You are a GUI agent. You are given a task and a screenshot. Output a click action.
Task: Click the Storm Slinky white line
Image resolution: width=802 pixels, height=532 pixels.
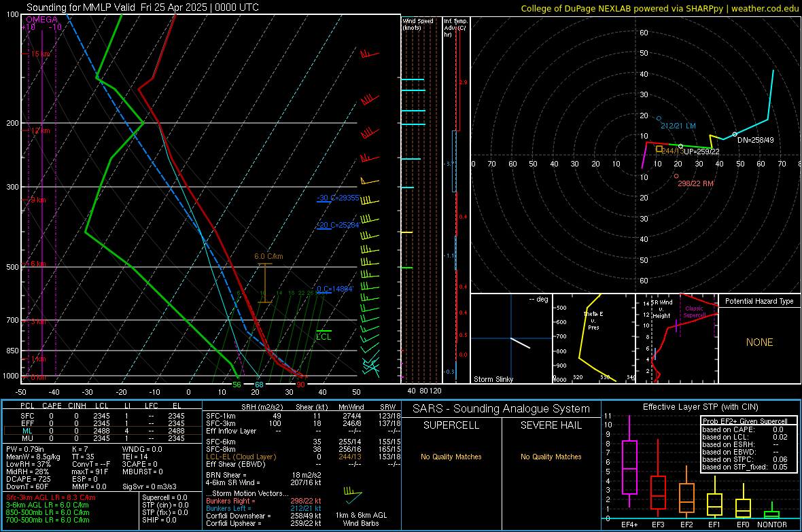point(520,342)
